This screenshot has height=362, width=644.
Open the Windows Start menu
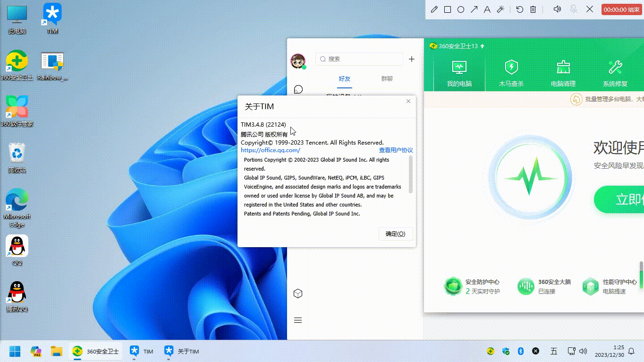pos(15,352)
